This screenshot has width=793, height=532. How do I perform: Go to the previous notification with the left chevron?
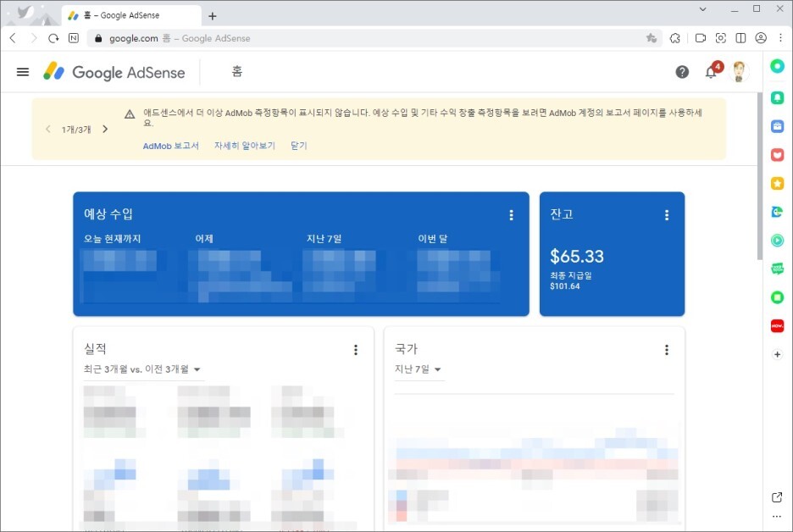tap(47, 129)
